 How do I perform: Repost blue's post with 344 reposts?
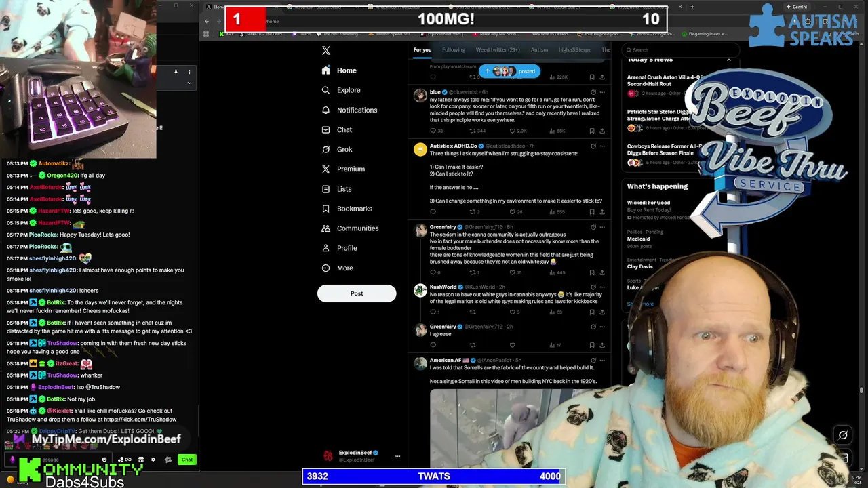click(473, 131)
